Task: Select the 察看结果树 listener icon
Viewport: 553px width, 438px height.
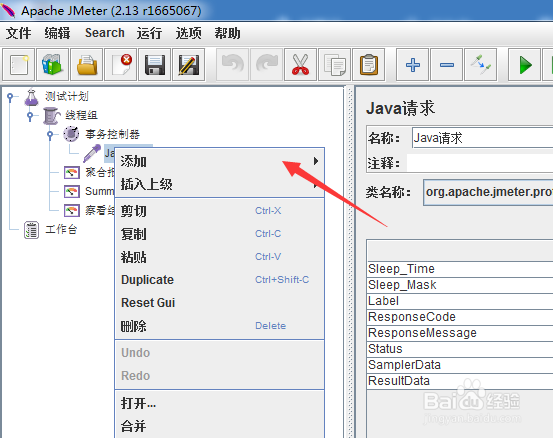Action: (72, 211)
